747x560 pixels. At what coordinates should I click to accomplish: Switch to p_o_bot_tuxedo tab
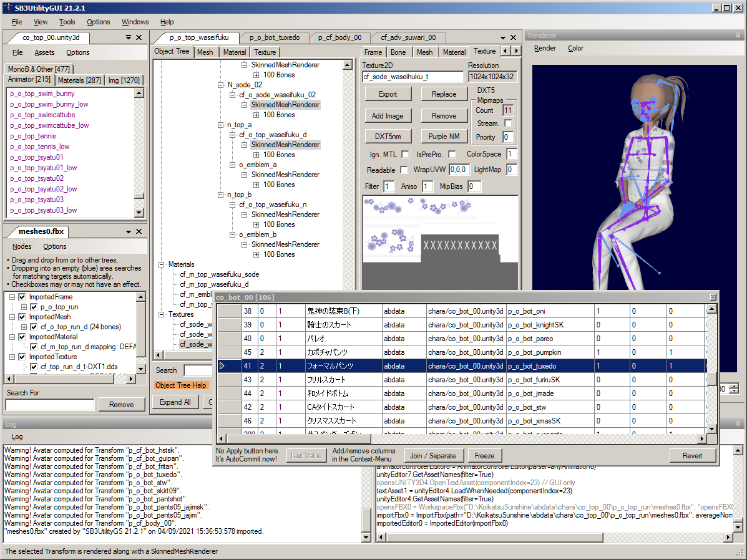(275, 37)
